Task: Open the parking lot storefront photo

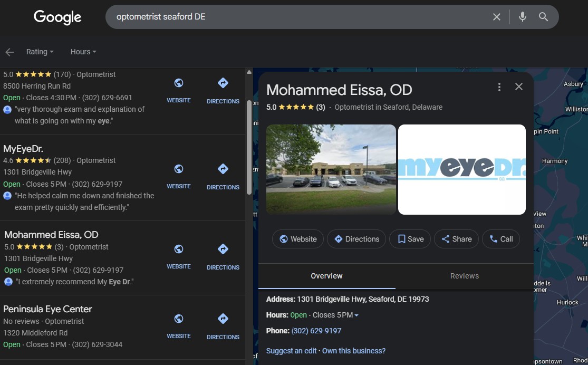Action: (x=331, y=169)
